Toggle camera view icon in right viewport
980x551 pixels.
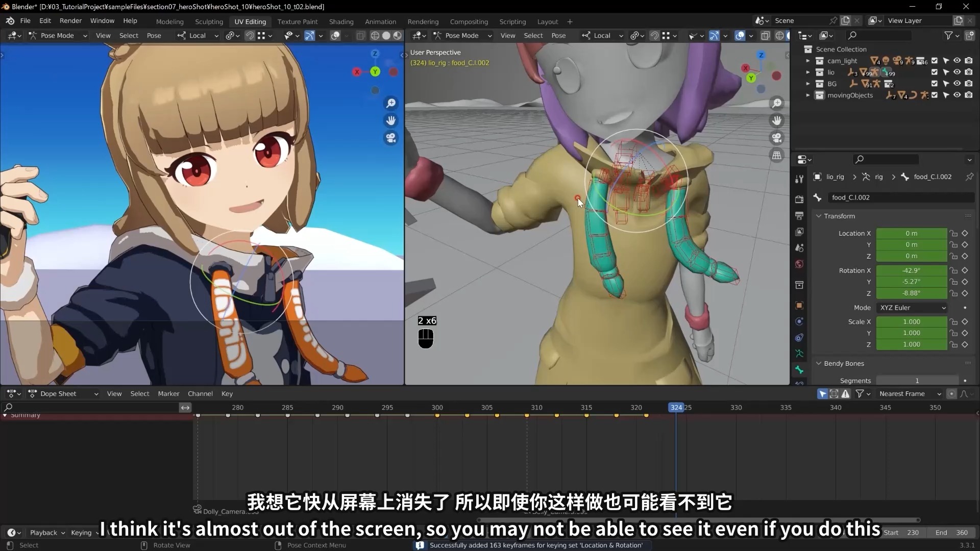point(777,138)
